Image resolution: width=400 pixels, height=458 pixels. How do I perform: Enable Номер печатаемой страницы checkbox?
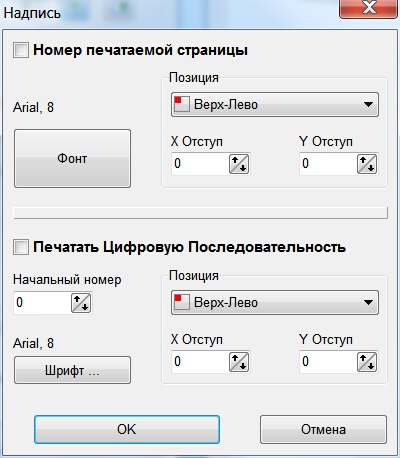pos(21,50)
